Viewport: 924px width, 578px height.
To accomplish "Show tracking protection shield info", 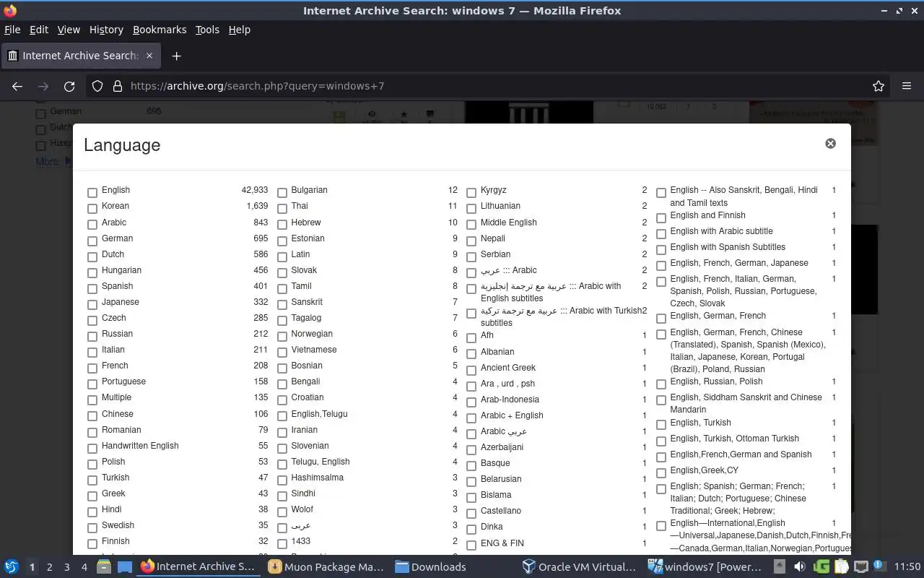I will click(97, 86).
